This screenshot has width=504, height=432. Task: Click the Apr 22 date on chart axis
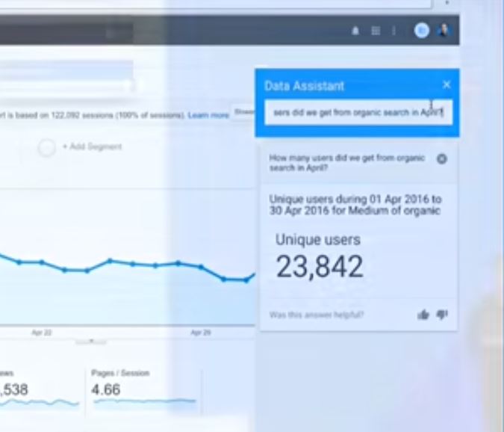pyautogui.click(x=41, y=332)
